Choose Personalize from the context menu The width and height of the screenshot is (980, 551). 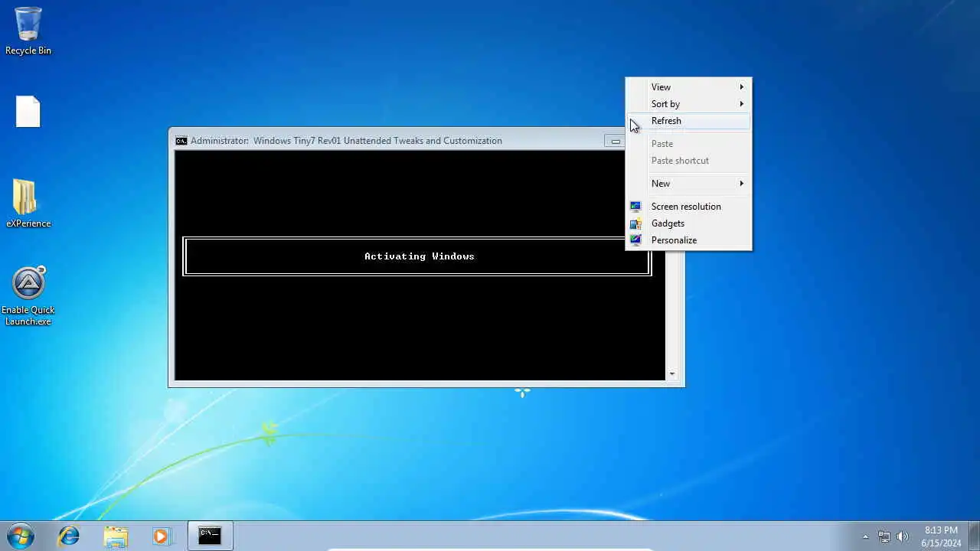coord(688,240)
